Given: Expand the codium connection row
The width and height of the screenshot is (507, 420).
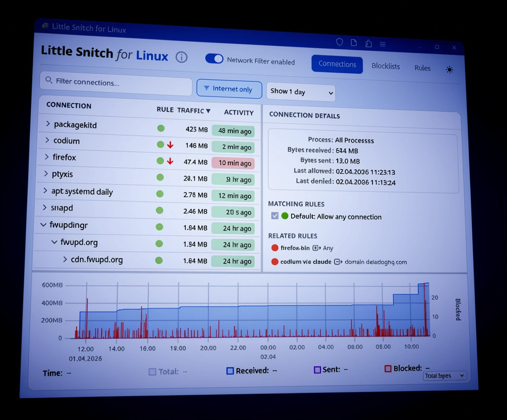Looking at the screenshot, I should (47, 140).
